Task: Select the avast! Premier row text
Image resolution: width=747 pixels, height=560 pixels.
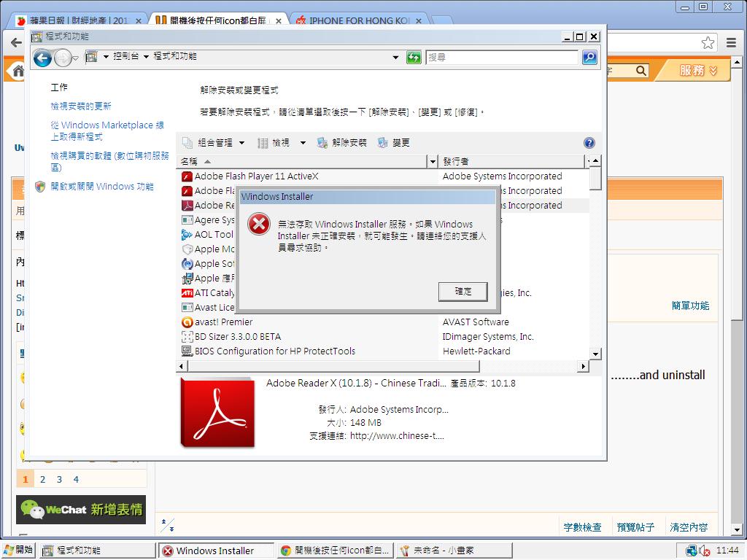Action: (223, 322)
